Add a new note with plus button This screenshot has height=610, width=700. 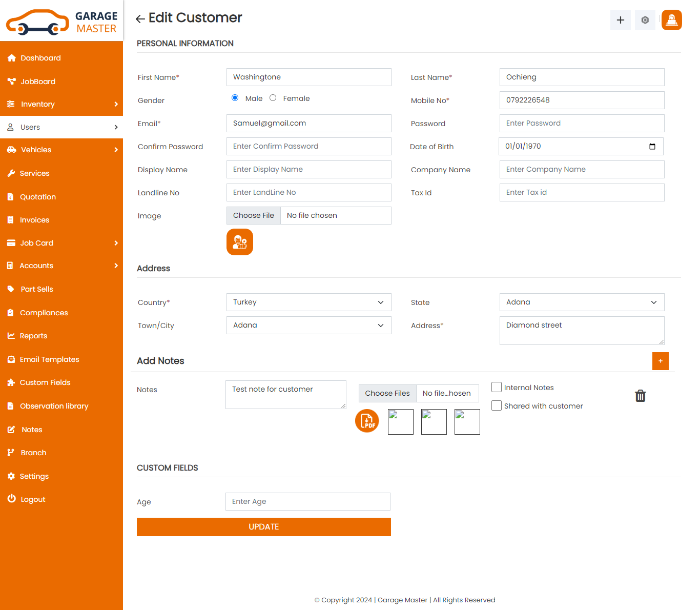click(660, 361)
